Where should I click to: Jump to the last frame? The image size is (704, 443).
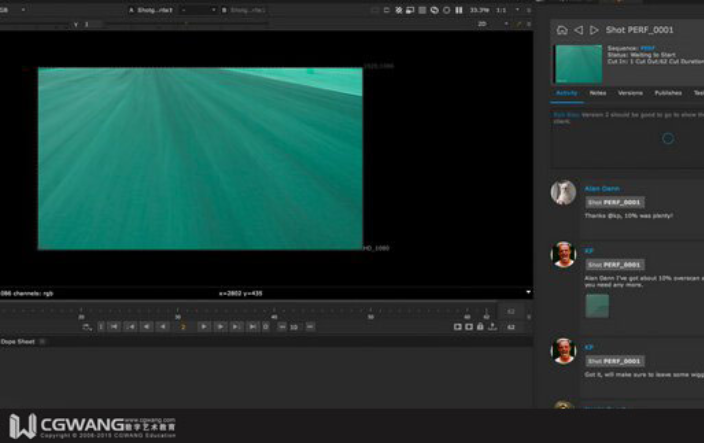coord(253,327)
